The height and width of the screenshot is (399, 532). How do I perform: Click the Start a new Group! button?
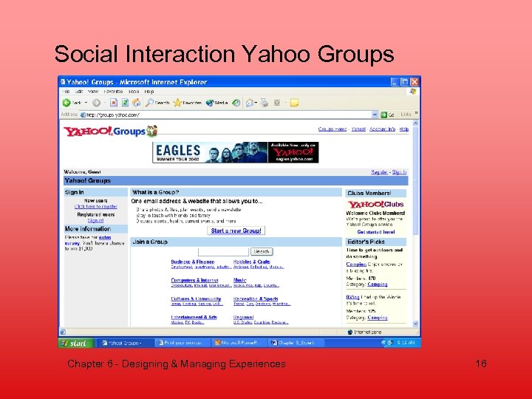(x=236, y=231)
